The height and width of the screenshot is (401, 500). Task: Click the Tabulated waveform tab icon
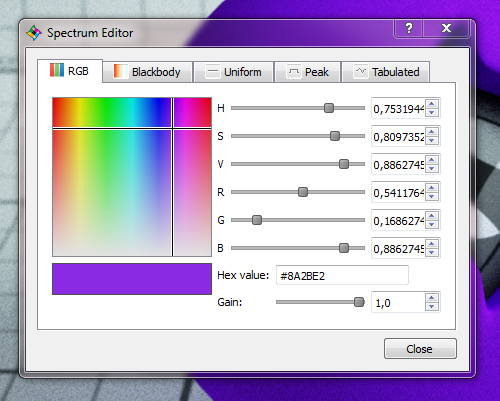click(x=361, y=71)
